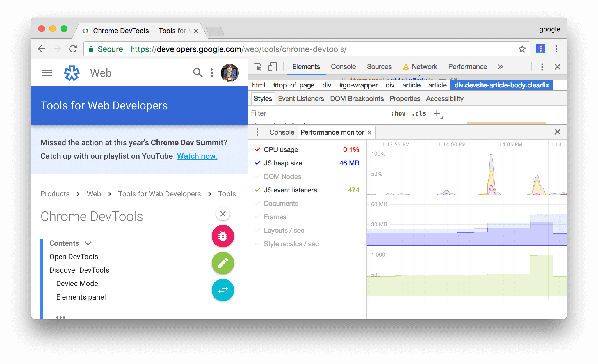Select the Console tab in drawer
598x364 pixels.
[x=281, y=132]
